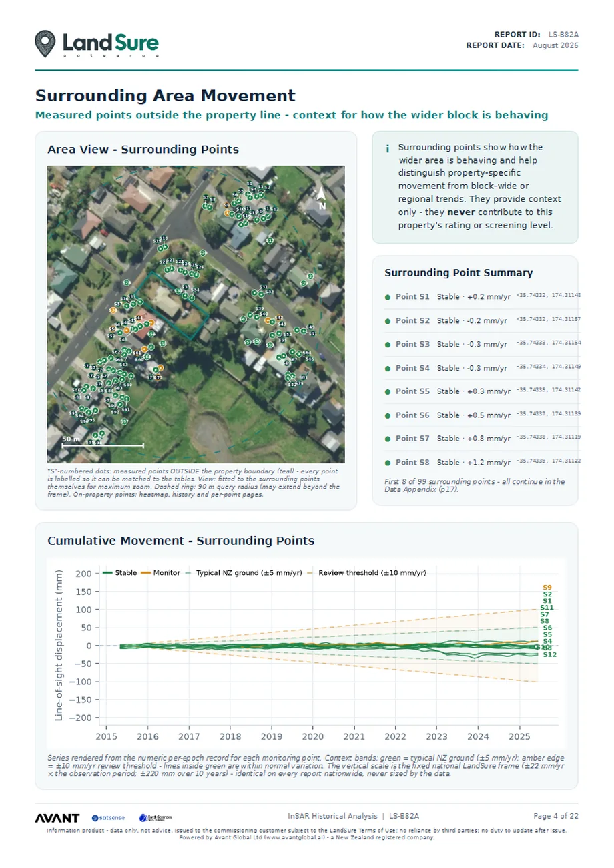The height and width of the screenshot is (868, 614).
Task: Click the green dot beside Point S7
Action: pyautogui.click(x=388, y=439)
